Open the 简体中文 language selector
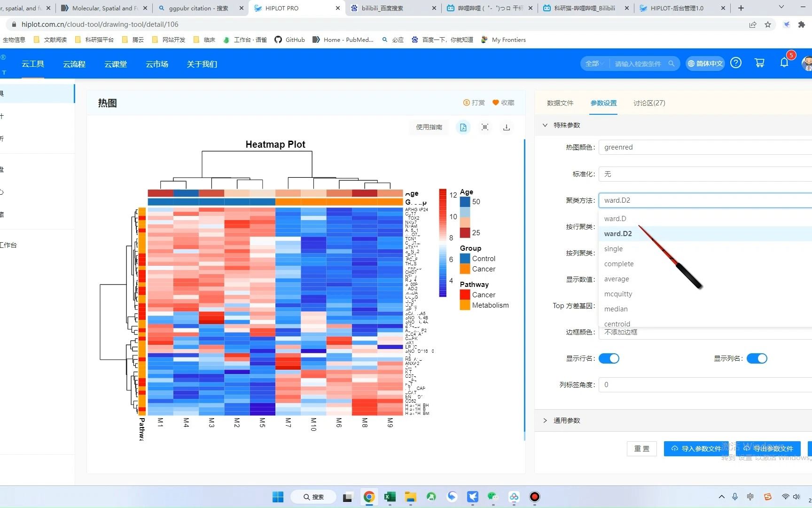812x508 pixels. (x=705, y=63)
